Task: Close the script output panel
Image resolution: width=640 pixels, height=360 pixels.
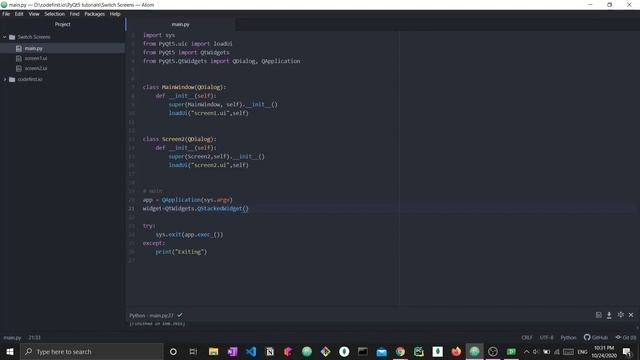Action: (x=631, y=315)
